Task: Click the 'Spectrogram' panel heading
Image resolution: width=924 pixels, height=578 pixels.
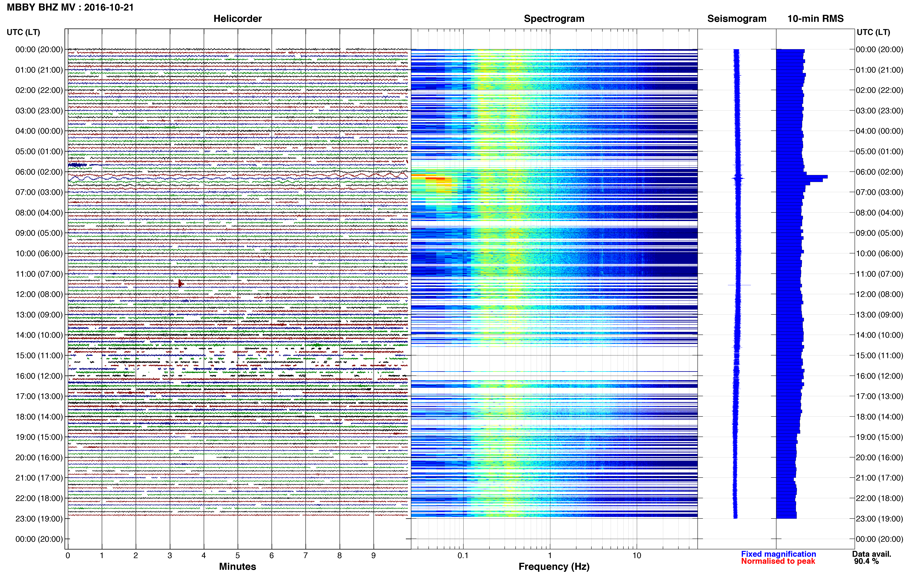Action: point(554,19)
